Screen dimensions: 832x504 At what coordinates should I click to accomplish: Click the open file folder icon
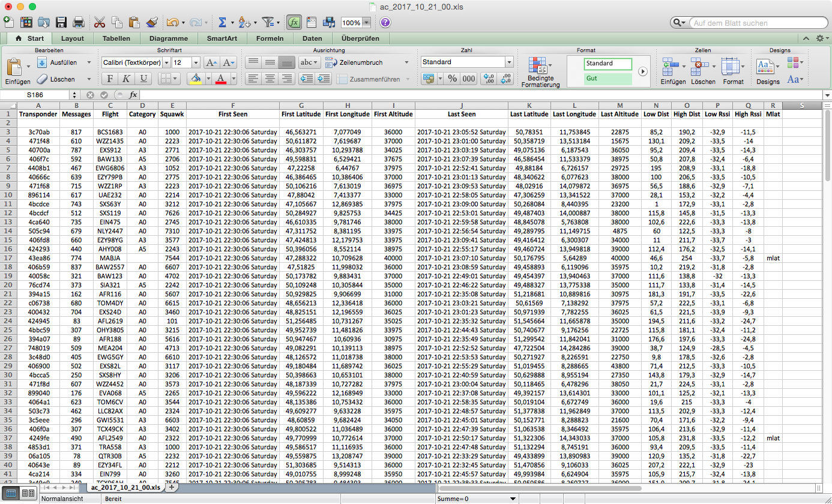(44, 22)
